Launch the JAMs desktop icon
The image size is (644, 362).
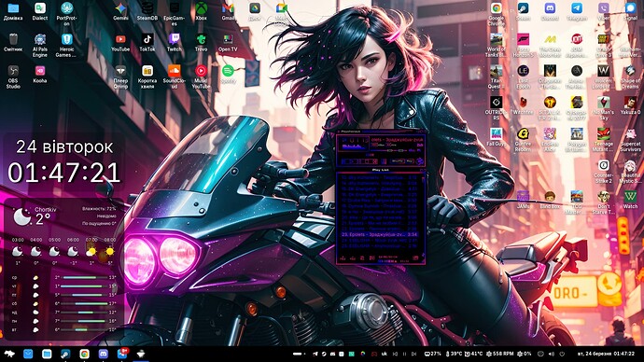pos(523,200)
